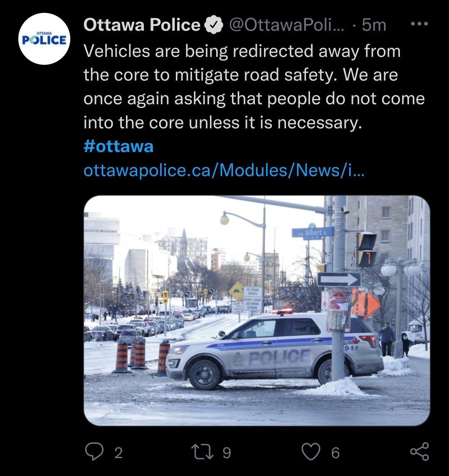This screenshot has height=476, width=449.
Task: Like the tweet with the heart icon
Action: tap(311, 452)
